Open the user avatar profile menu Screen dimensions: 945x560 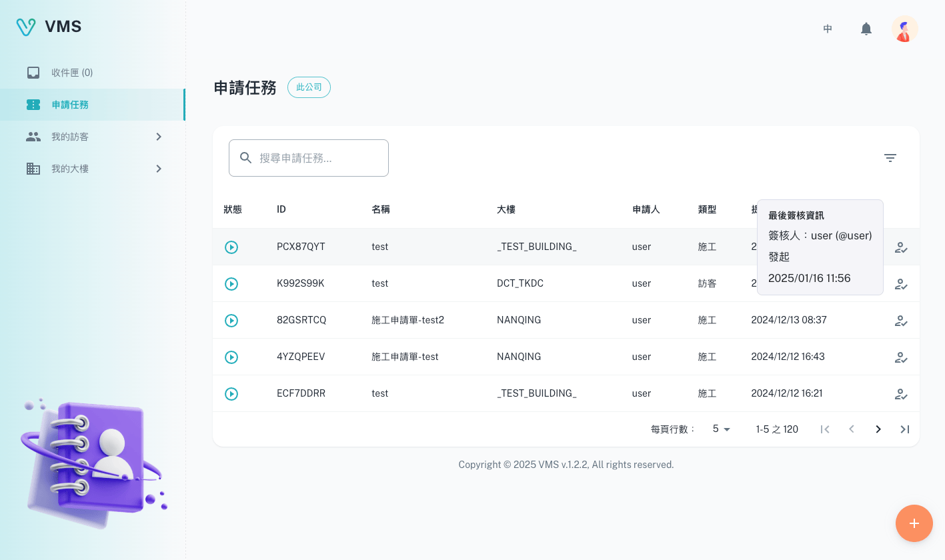pos(904,29)
